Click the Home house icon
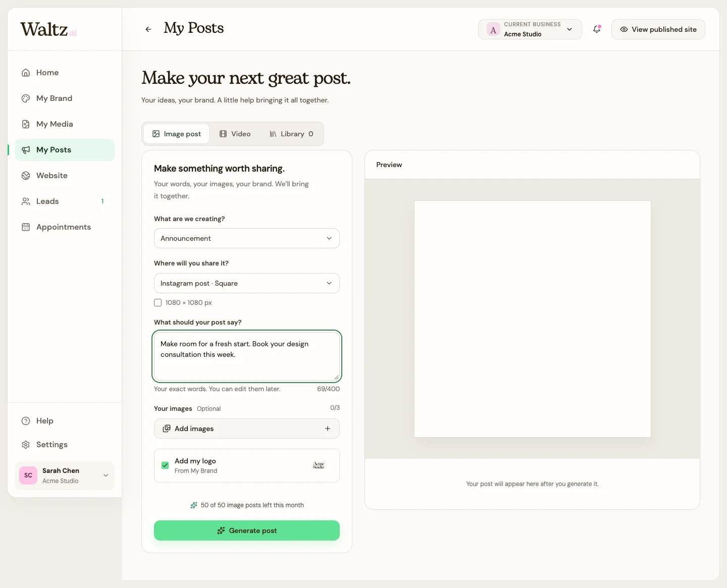This screenshot has height=588, width=727. [26, 73]
